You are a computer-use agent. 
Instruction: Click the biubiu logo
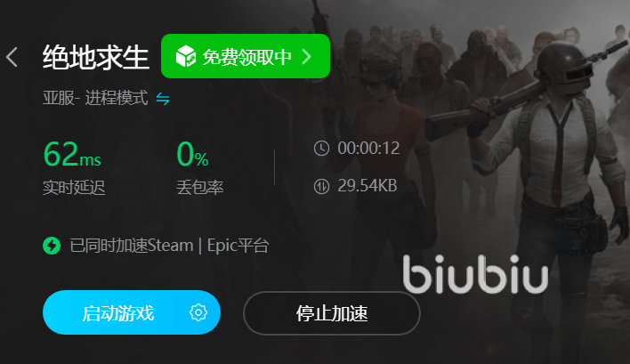pos(475,273)
